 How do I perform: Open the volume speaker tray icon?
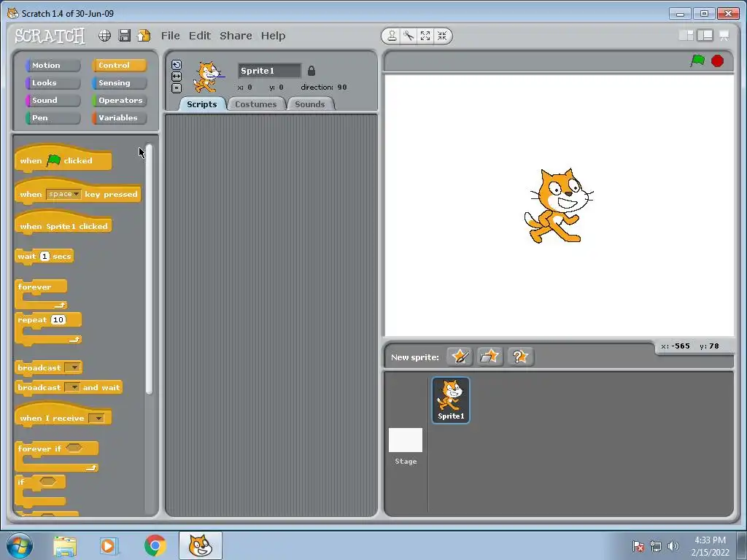click(673, 546)
